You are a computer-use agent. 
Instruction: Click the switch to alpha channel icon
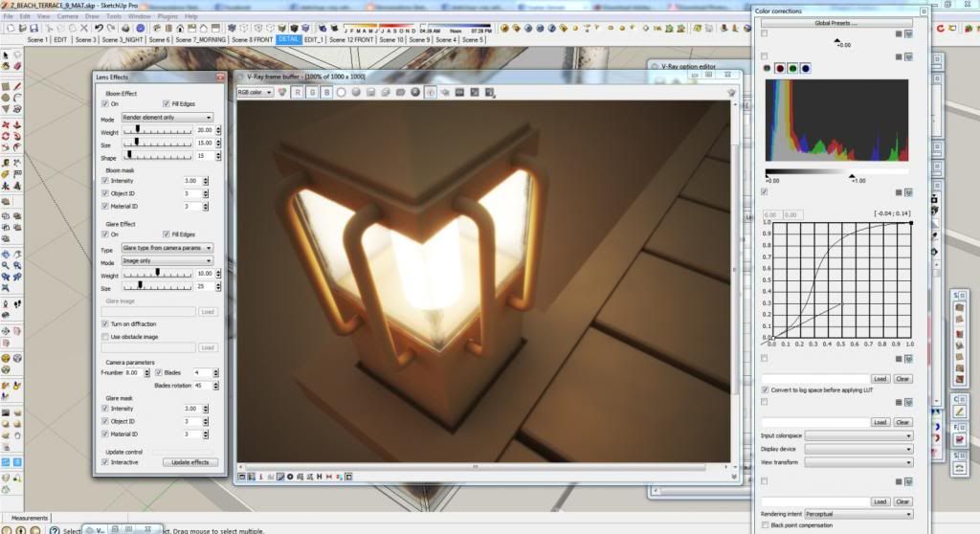pos(342,92)
